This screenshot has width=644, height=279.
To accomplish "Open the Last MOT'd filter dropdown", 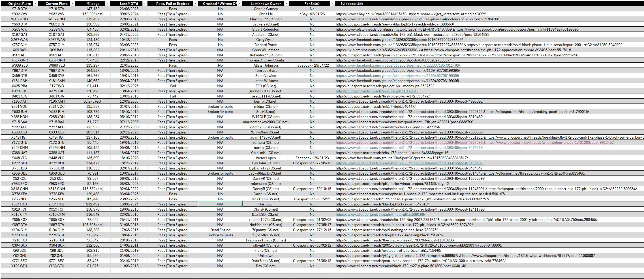I will pyautogui.click(x=145, y=4).
